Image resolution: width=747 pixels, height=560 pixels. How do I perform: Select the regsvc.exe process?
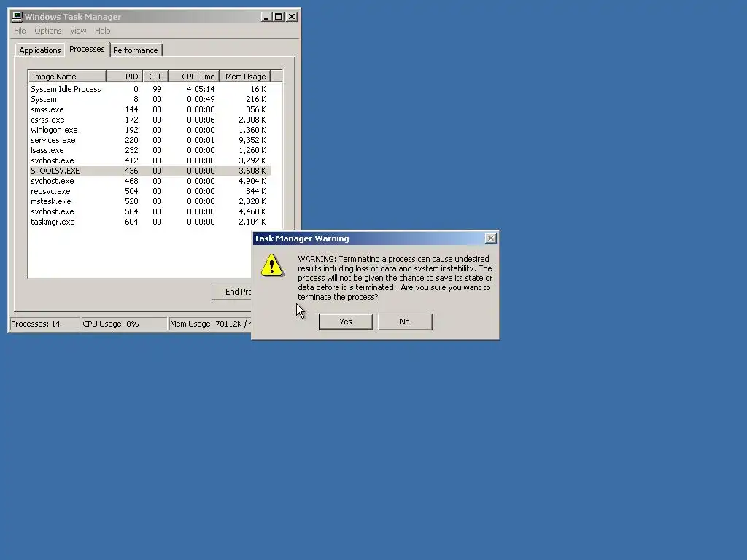tap(150, 191)
